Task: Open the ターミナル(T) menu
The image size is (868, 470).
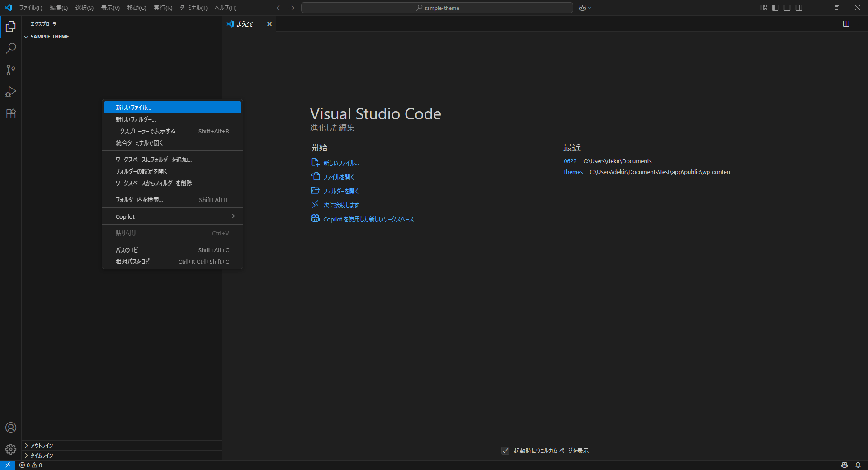Action: point(193,8)
